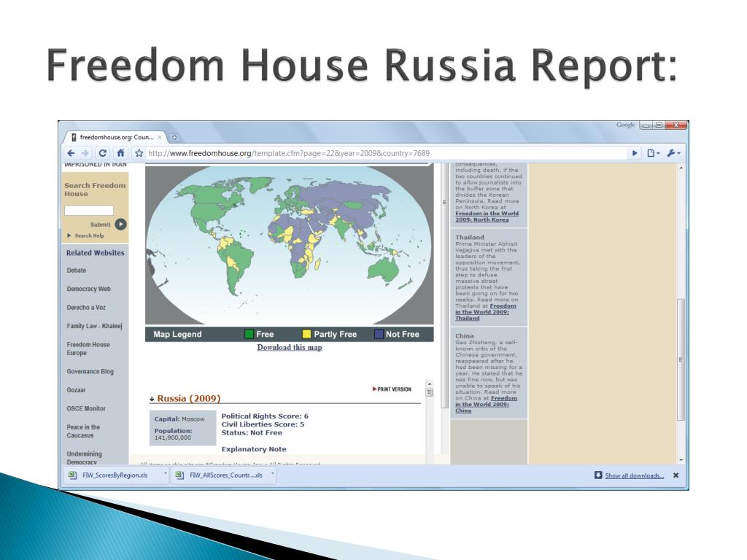Viewport: 747px width, 560px height.
Task: Open the Governance Blog link
Action: [90, 371]
